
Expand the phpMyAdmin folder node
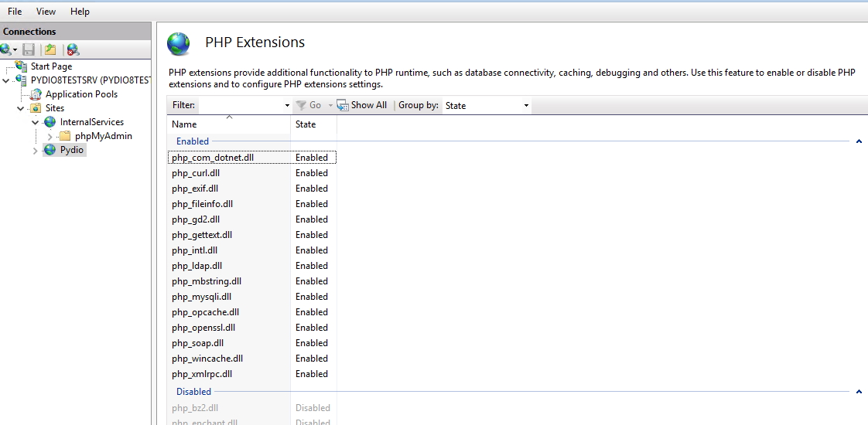coord(50,137)
